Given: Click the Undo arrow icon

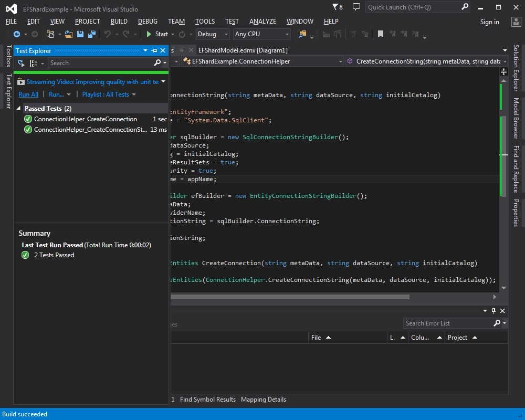Looking at the screenshot, I should [x=108, y=34].
